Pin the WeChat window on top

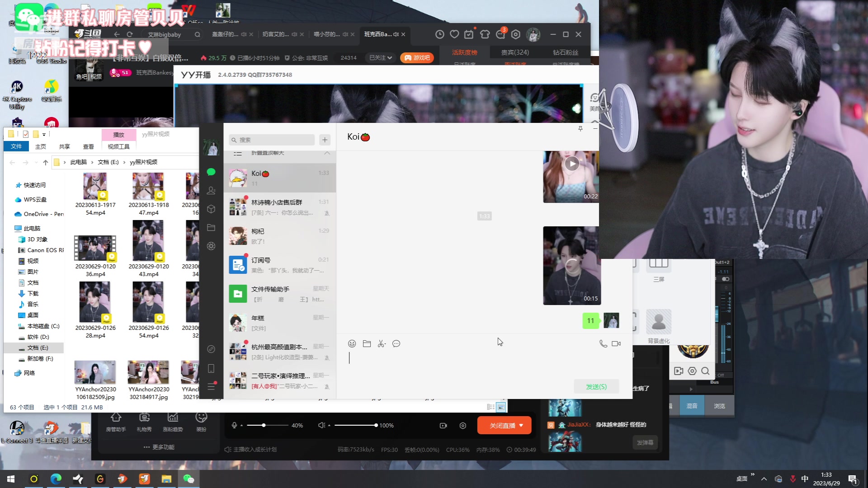(580, 129)
